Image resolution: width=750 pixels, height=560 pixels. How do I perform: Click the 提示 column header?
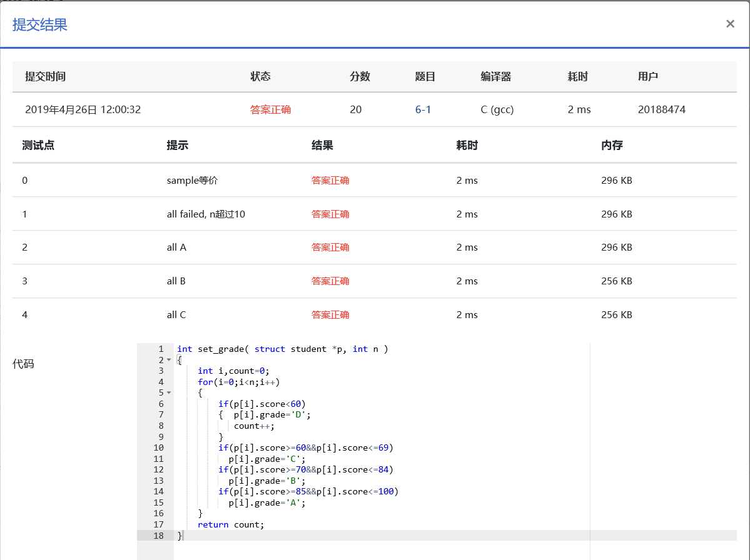pos(177,145)
